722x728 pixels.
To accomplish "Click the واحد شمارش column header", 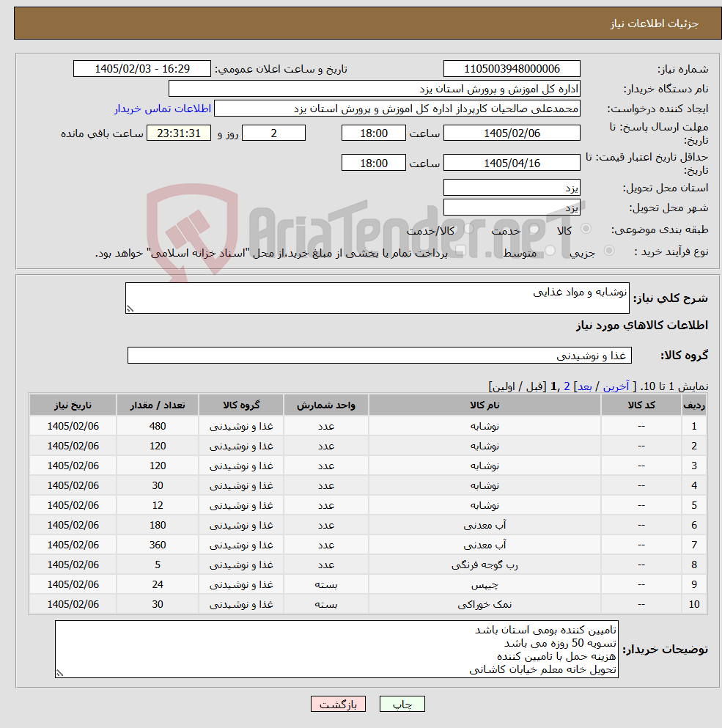I will 326,405.
